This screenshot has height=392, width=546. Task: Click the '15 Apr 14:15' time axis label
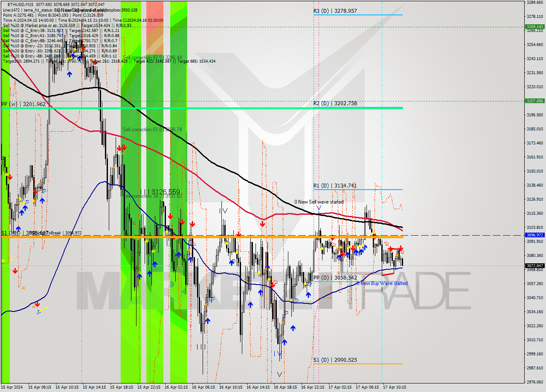click(94, 387)
